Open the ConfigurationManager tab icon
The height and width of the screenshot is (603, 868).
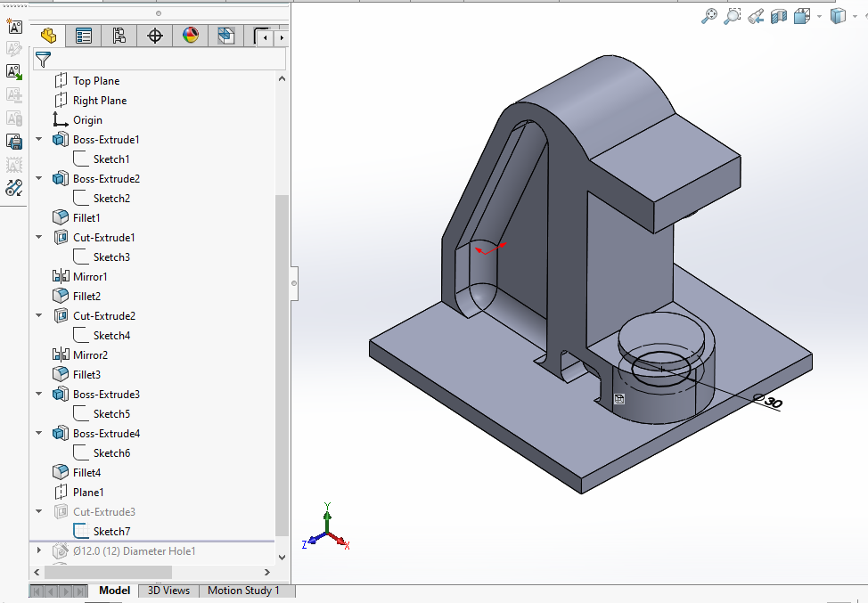click(119, 36)
